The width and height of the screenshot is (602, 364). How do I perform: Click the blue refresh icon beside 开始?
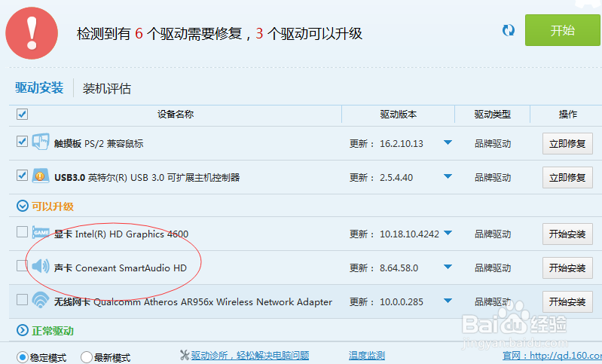509,30
